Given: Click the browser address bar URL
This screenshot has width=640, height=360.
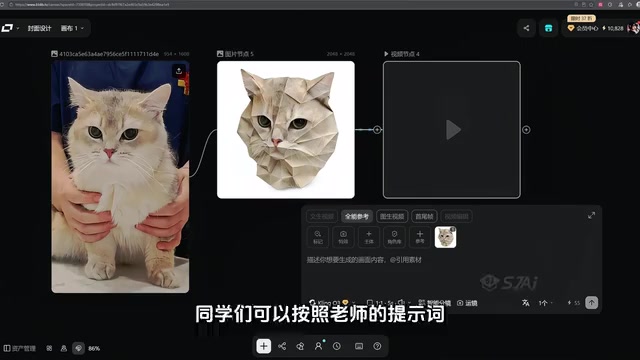Looking at the screenshot, I should pyautogui.click(x=92, y=4).
